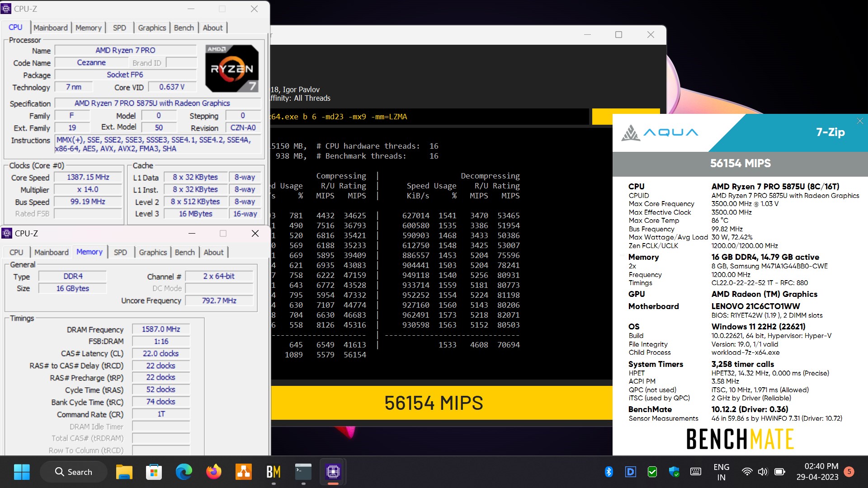Click the Ryzen 7 processor logo
Screen dimensions: 868x488
pyautogui.click(x=232, y=68)
